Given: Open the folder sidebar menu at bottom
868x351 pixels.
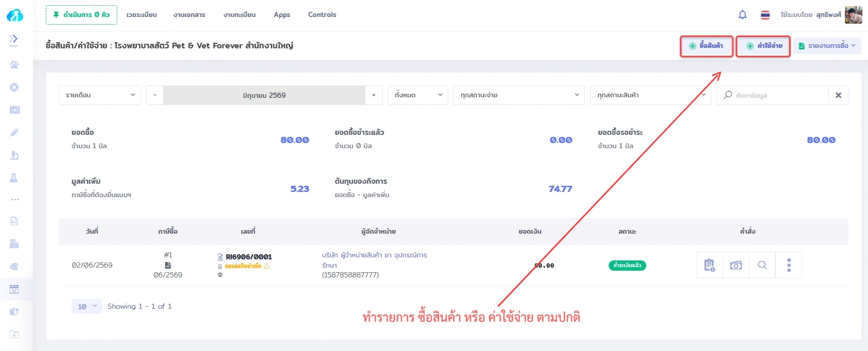Looking at the screenshot, I should tap(14, 335).
